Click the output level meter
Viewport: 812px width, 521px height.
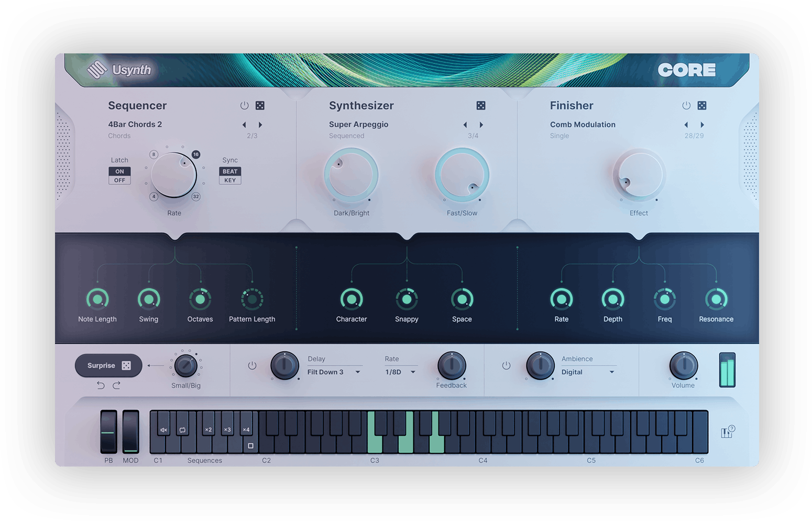(x=727, y=370)
